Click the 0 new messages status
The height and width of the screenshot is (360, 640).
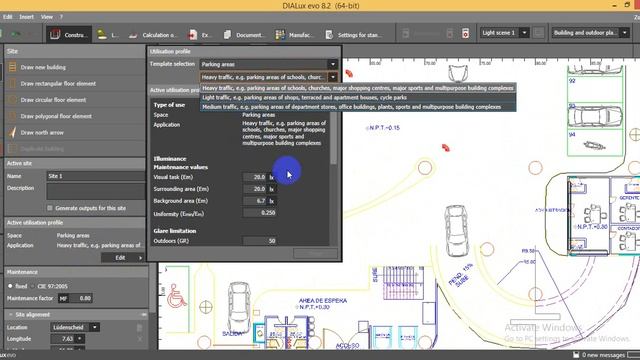603,355
